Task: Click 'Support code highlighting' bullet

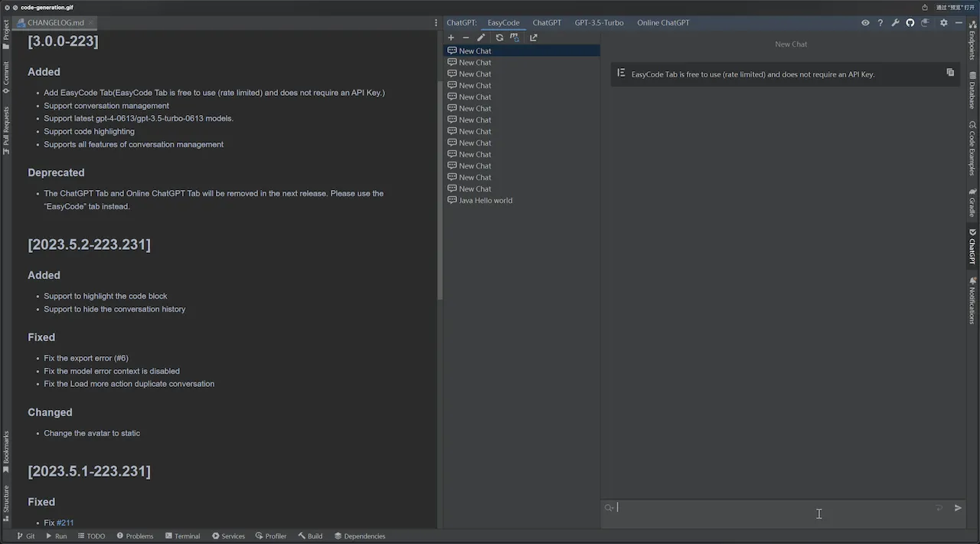Action: click(x=89, y=132)
